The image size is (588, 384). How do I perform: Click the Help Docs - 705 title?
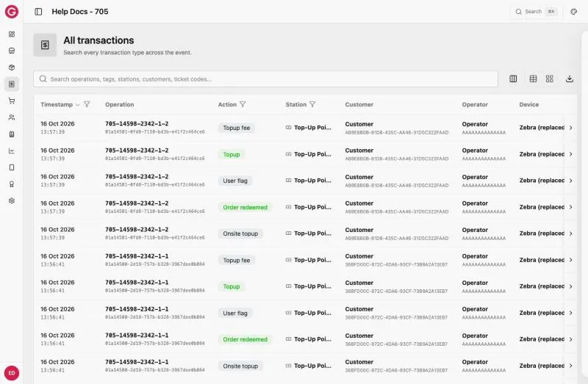(80, 12)
